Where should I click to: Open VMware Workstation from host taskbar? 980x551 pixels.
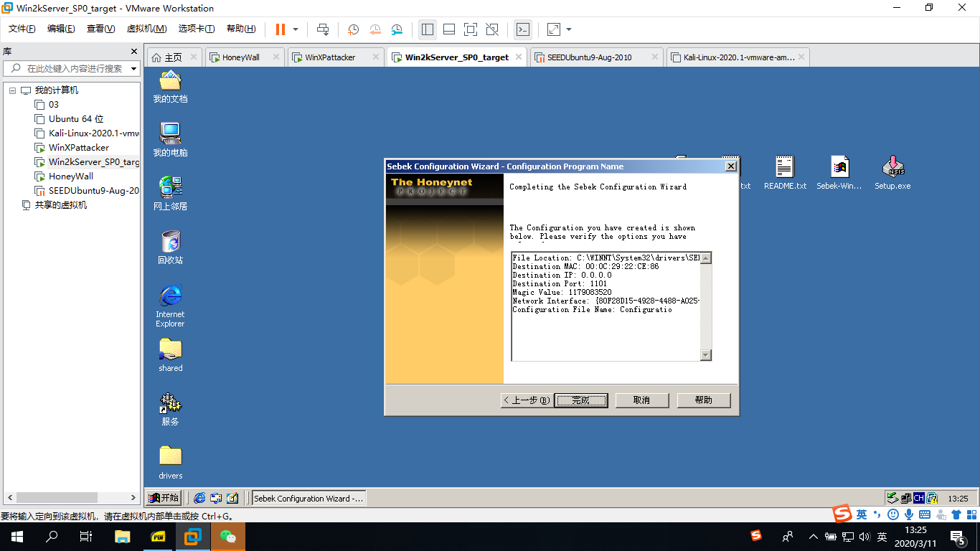(x=193, y=537)
